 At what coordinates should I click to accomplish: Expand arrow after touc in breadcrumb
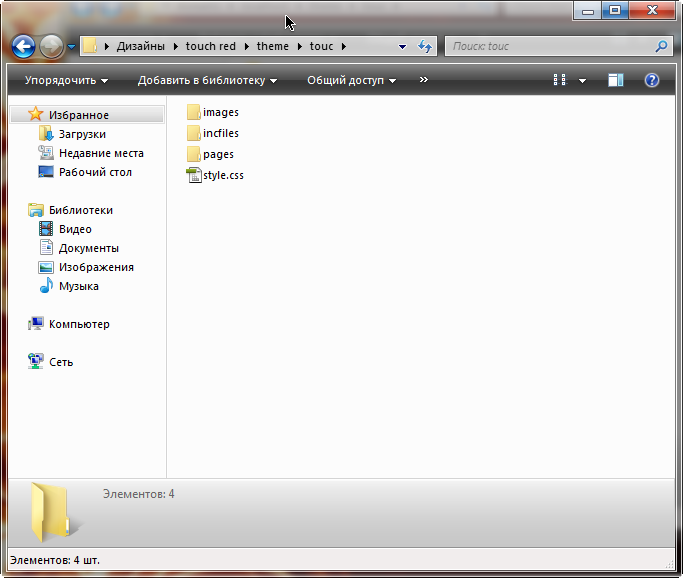tap(344, 46)
